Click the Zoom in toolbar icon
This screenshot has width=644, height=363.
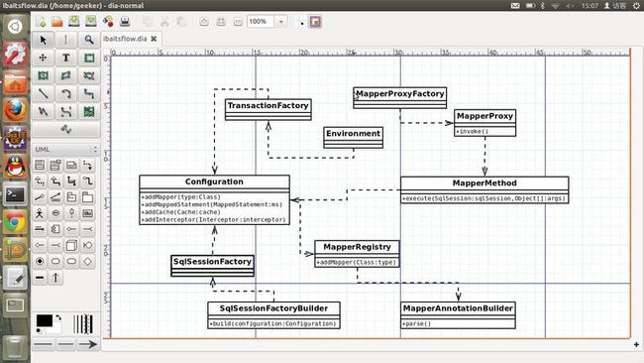204,22
